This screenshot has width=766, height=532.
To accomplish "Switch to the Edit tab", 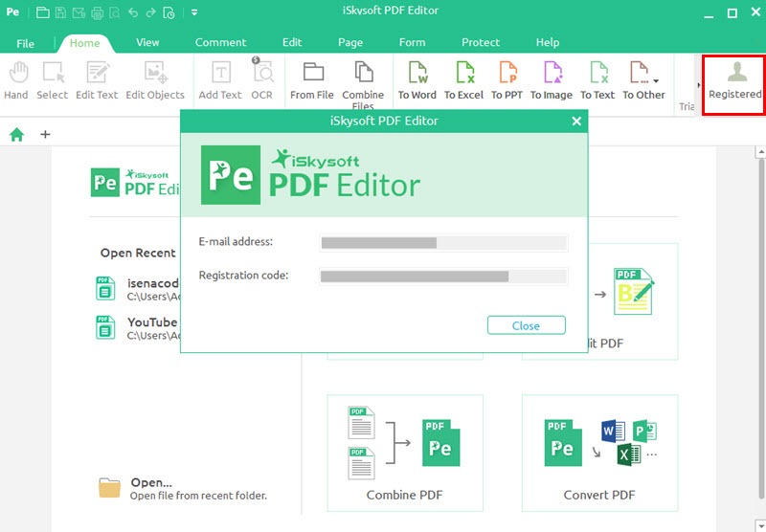I will (292, 42).
